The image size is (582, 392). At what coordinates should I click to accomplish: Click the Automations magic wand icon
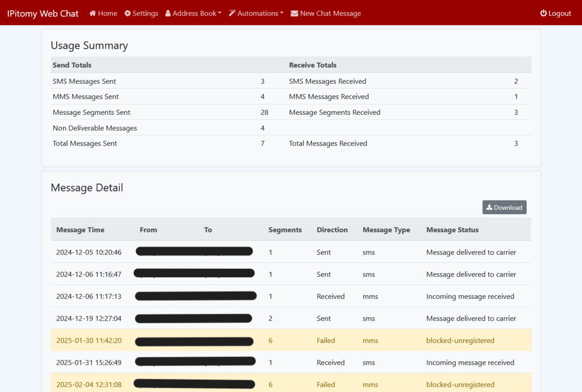coord(232,14)
